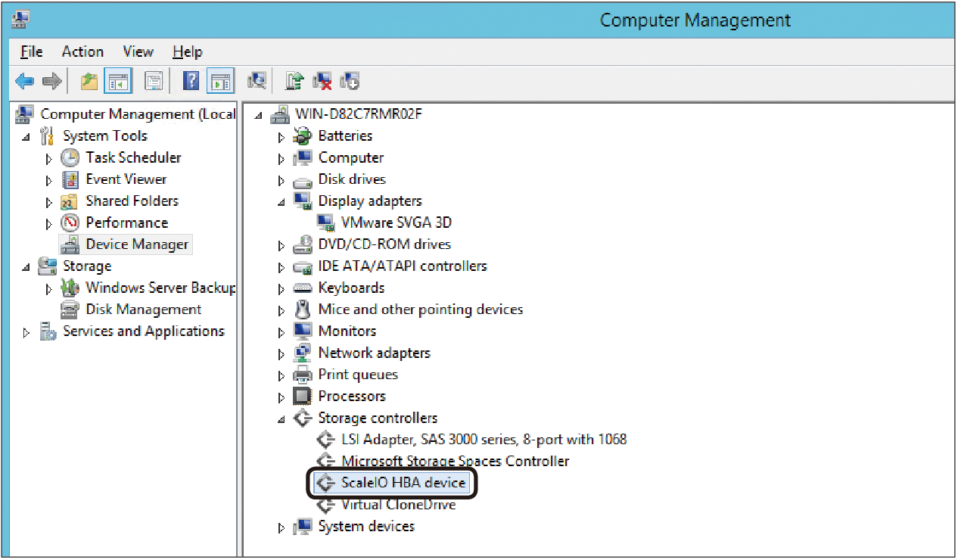Screen dimensions: 958x560
Task: Open the Action menu
Action: (x=82, y=51)
